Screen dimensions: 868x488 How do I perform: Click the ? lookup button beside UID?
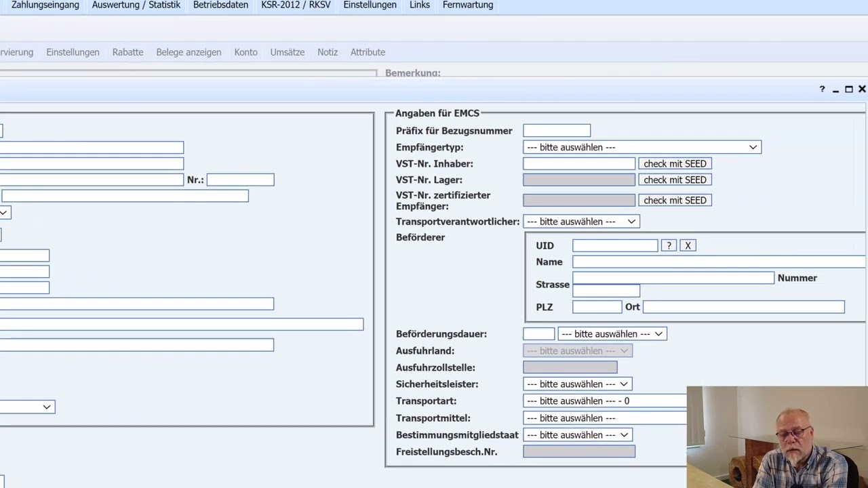[x=669, y=245]
